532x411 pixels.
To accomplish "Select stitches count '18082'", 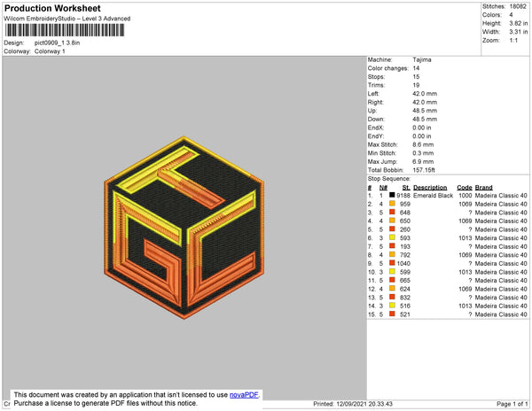I will 518,6.
